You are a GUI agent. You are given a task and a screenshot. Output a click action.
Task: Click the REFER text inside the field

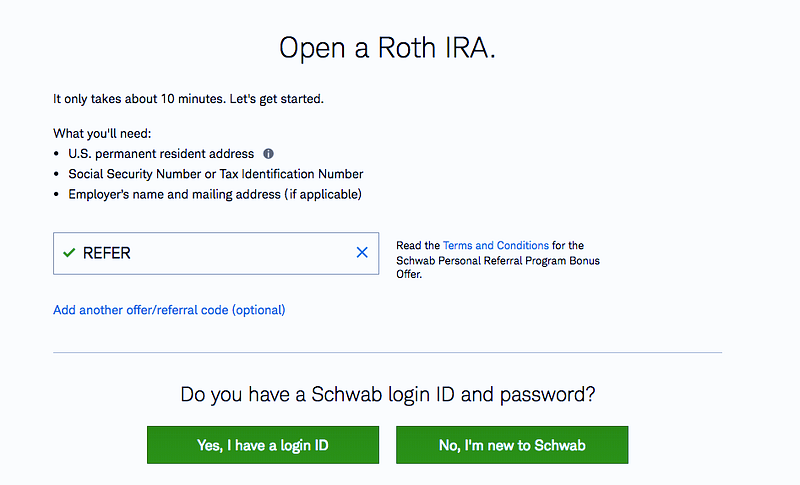pos(107,253)
